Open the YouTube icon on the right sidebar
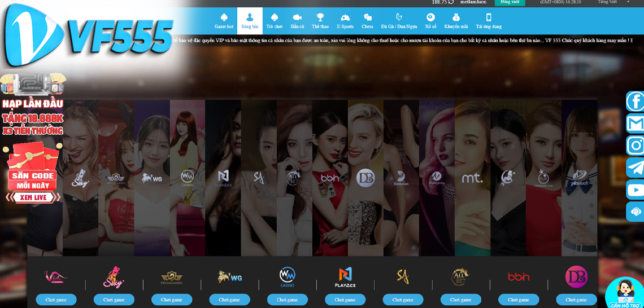The image size is (644, 308). [635, 190]
